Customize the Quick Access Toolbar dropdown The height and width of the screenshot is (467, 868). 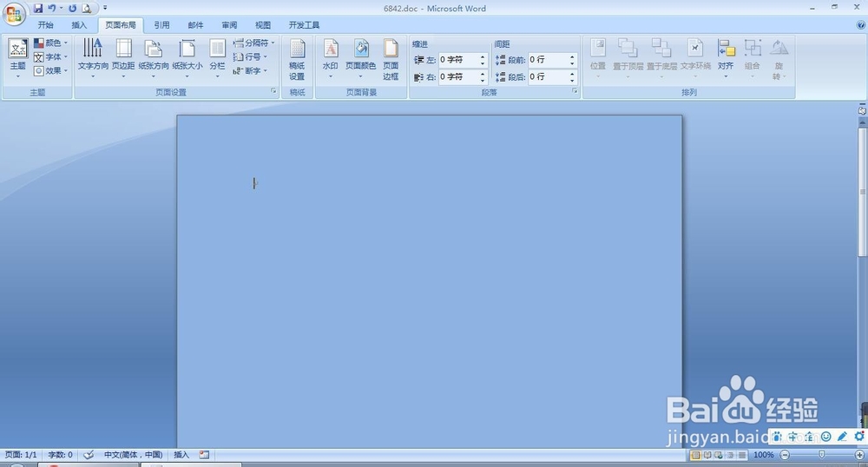[105, 9]
